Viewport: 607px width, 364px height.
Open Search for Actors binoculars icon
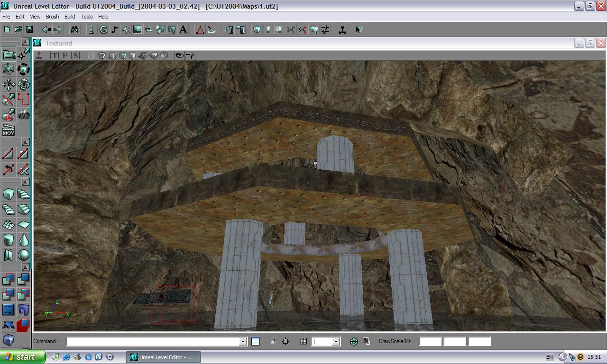[75, 29]
